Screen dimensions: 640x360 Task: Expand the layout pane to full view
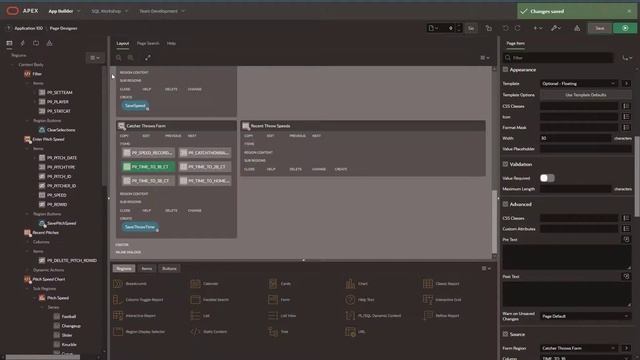point(148,58)
